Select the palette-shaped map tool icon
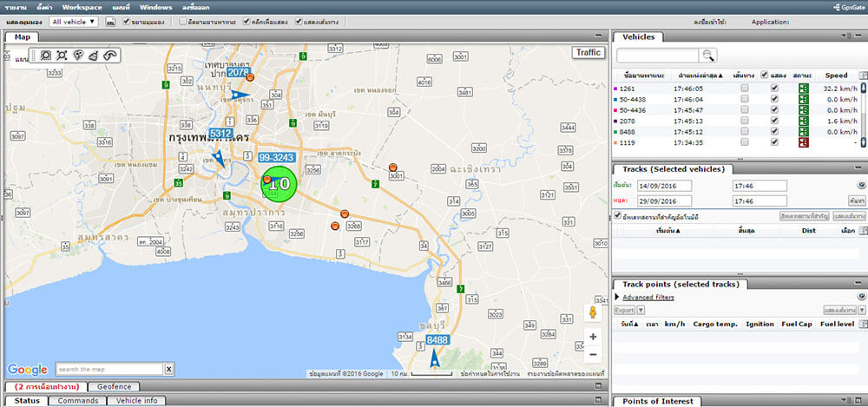 (x=78, y=56)
